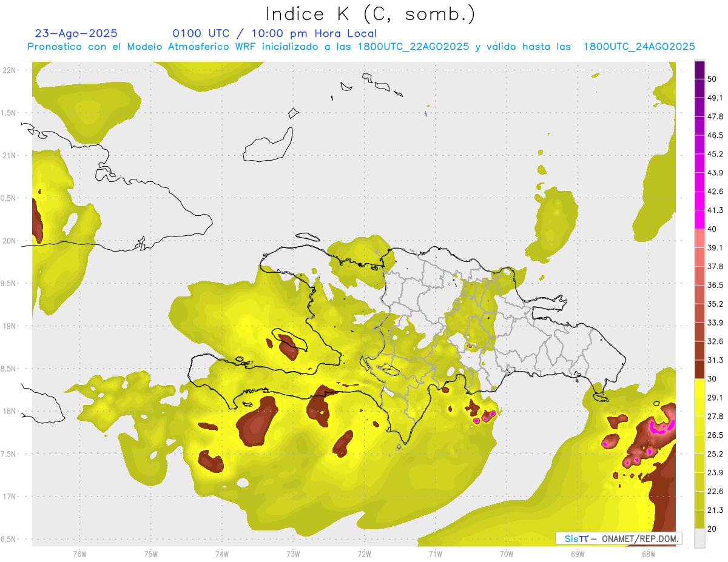Pick the dark purple swatch above legend value 50
This screenshot has width=728, height=562.
point(699,70)
